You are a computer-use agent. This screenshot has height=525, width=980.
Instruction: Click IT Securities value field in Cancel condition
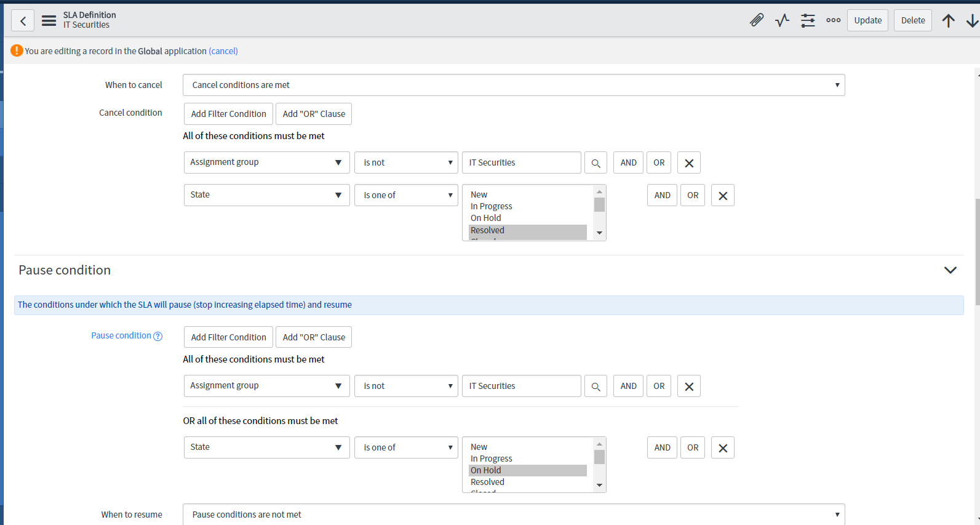click(x=522, y=162)
